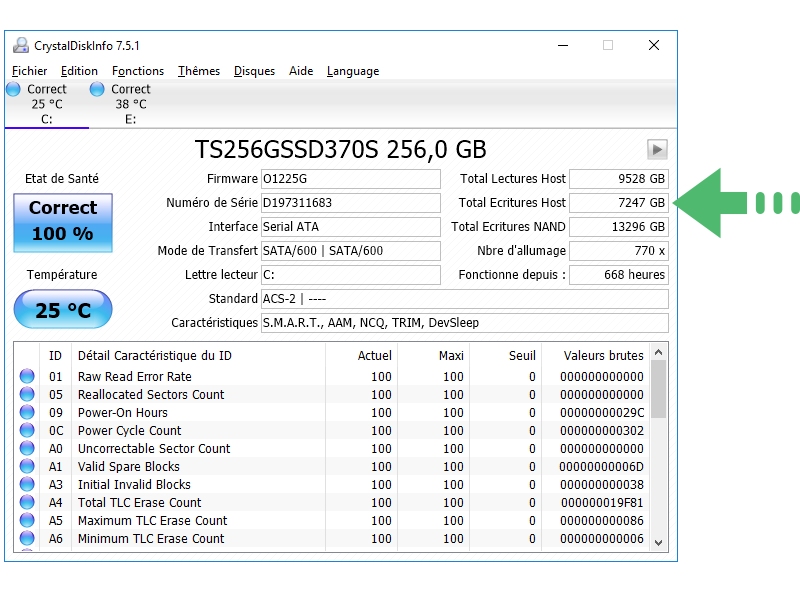Click the scrollbar down arrow in SMART list
The height and width of the screenshot is (600, 800).
[658, 542]
